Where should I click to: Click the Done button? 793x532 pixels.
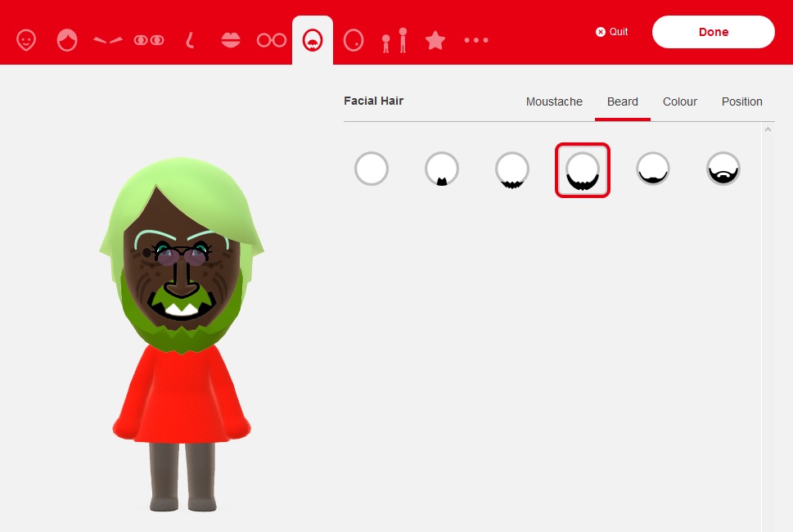click(713, 32)
